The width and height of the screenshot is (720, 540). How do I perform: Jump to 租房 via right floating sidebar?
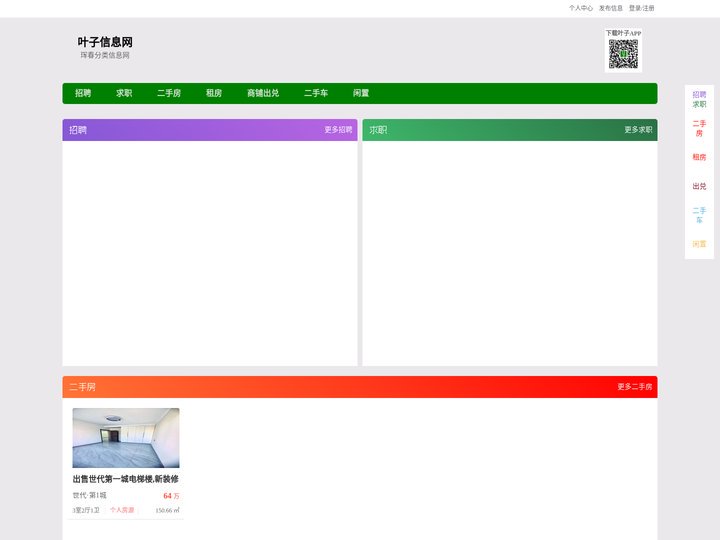click(x=699, y=157)
